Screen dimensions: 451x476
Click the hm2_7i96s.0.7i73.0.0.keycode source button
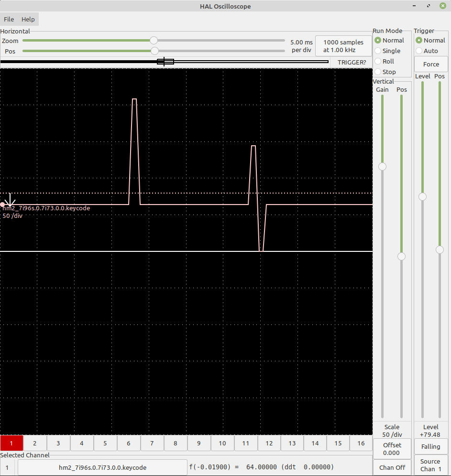pyautogui.click(x=103, y=467)
